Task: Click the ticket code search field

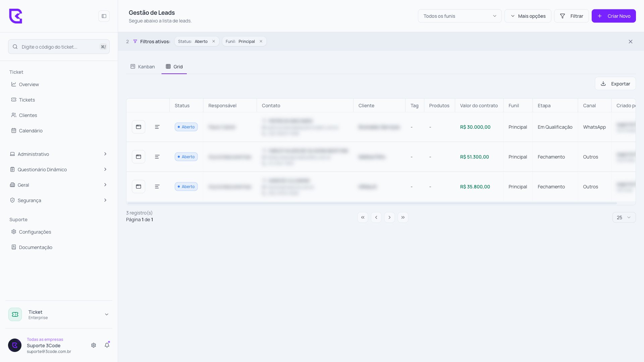Action: pos(59,47)
